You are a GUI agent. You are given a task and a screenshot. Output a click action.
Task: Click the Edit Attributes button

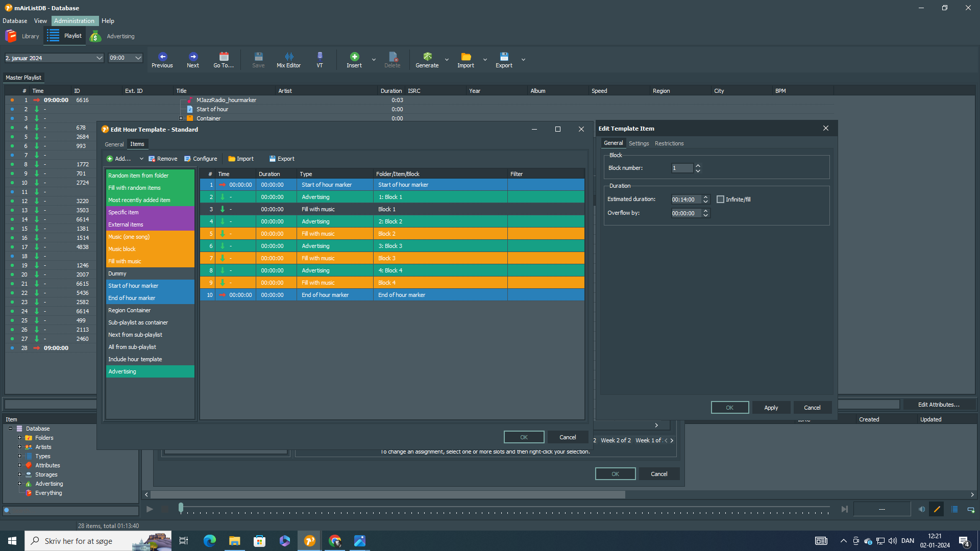938,405
